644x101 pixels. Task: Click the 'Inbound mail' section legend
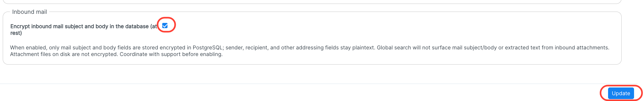(30, 12)
